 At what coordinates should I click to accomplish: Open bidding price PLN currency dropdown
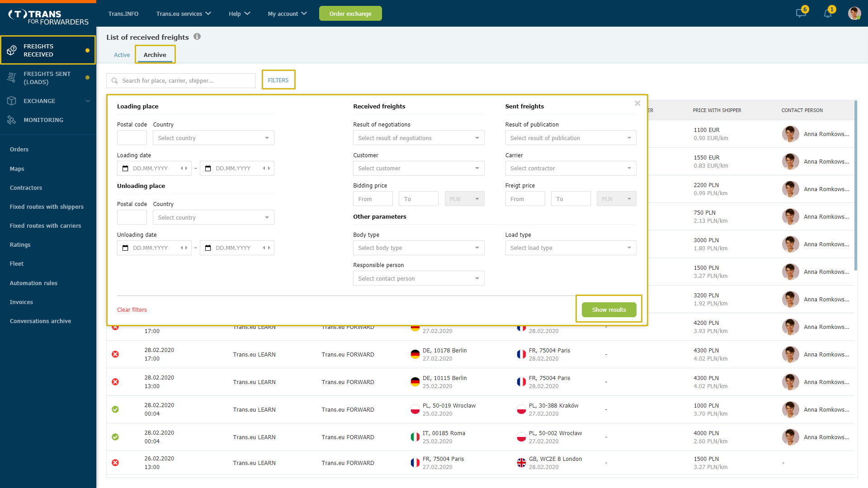click(x=464, y=199)
